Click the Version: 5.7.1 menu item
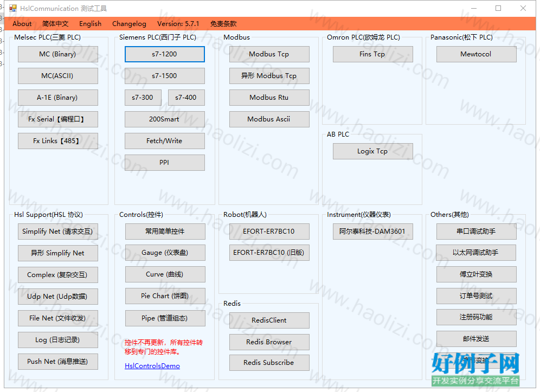 coord(178,24)
